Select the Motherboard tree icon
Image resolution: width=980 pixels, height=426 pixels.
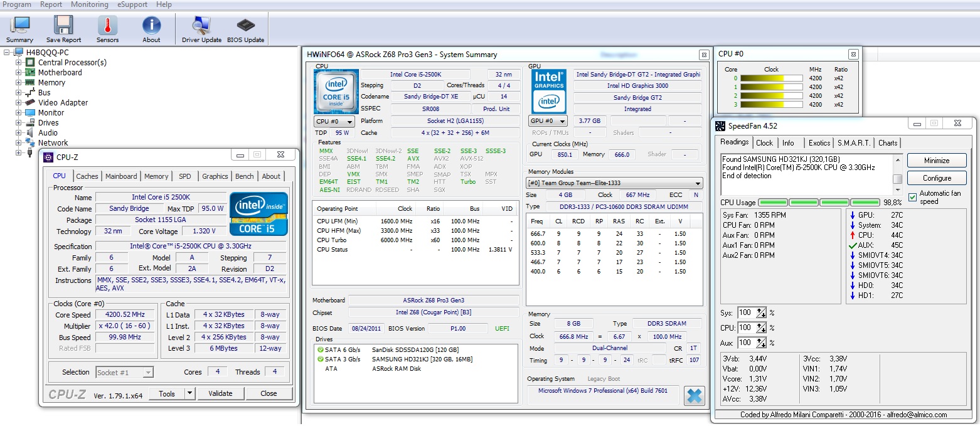[x=29, y=72]
